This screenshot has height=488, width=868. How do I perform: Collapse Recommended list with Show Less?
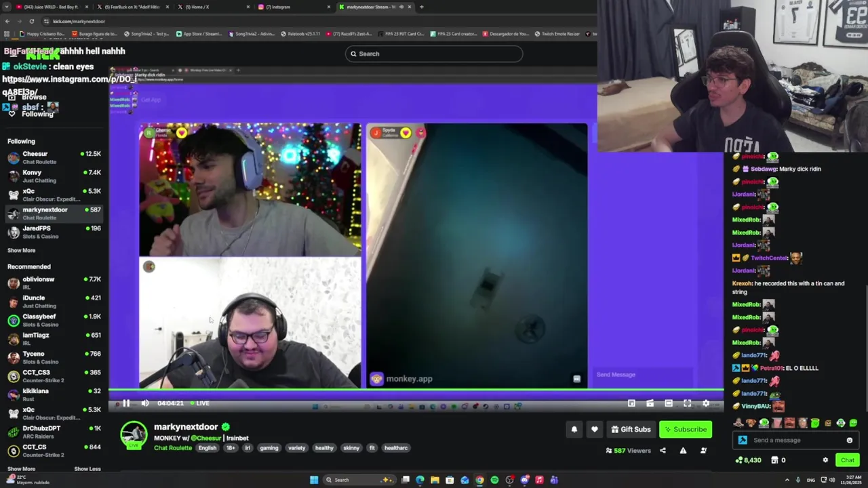[87, 469]
